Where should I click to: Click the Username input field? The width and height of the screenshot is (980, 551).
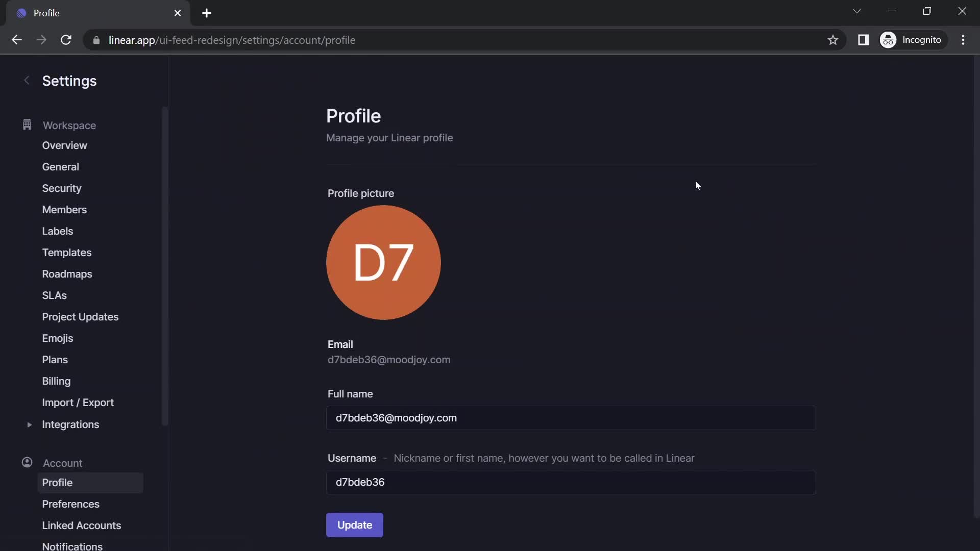(x=570, y=482)
